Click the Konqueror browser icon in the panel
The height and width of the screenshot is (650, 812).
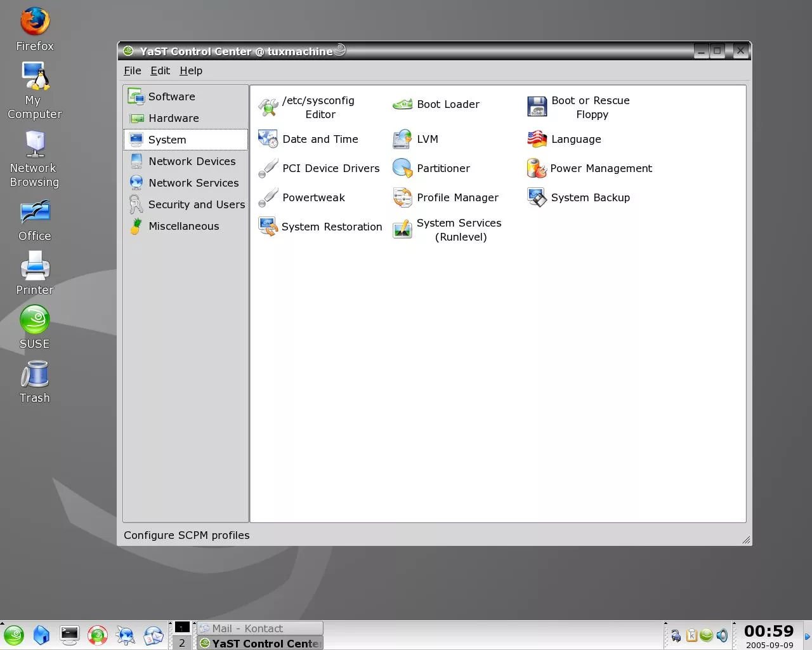[125, 635]
